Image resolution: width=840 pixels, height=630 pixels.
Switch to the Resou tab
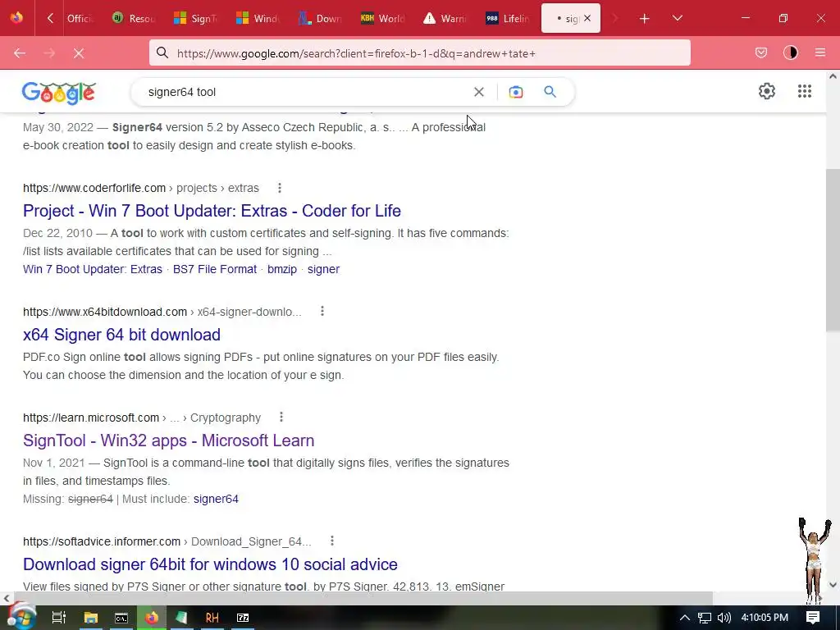[134, 18]
